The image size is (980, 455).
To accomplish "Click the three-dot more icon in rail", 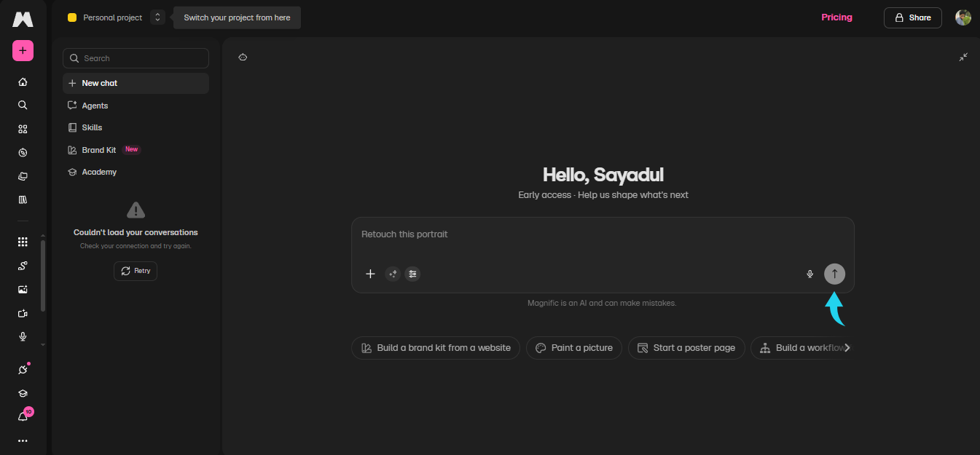I will click(x=23, y=440).
